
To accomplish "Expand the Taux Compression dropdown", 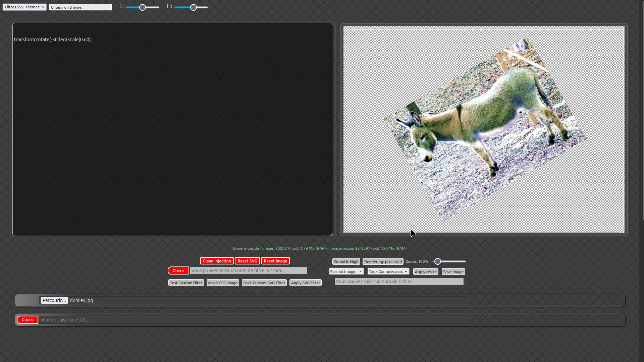I will [x=388, y=271].
